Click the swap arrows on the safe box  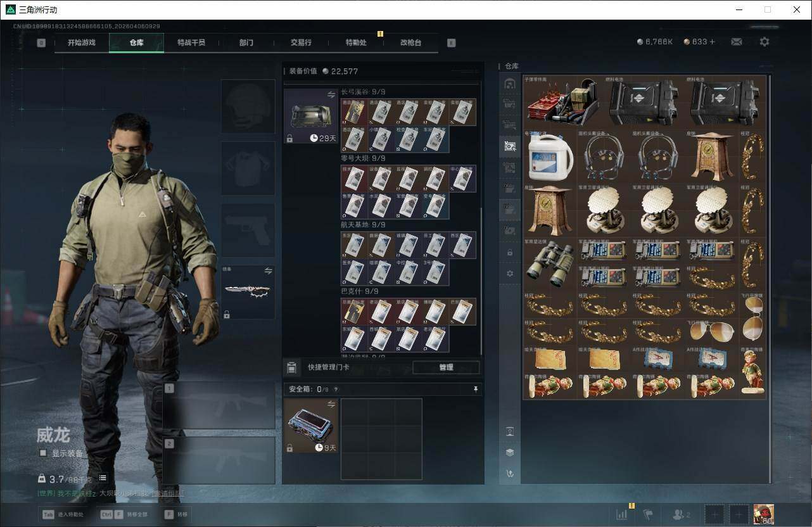[331, 404]
